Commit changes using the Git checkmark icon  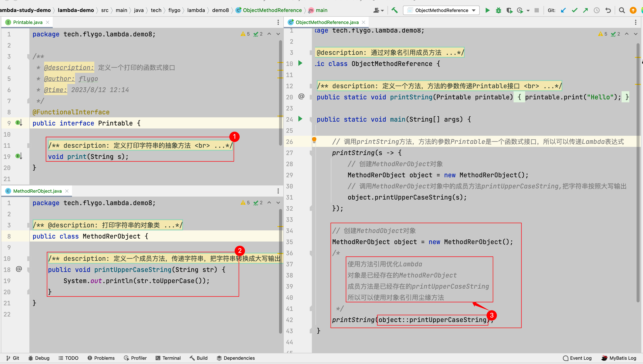574,10
